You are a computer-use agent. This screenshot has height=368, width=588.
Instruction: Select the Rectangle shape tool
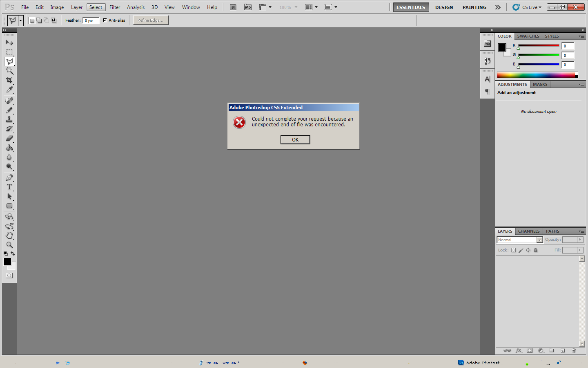click(9, 206)
